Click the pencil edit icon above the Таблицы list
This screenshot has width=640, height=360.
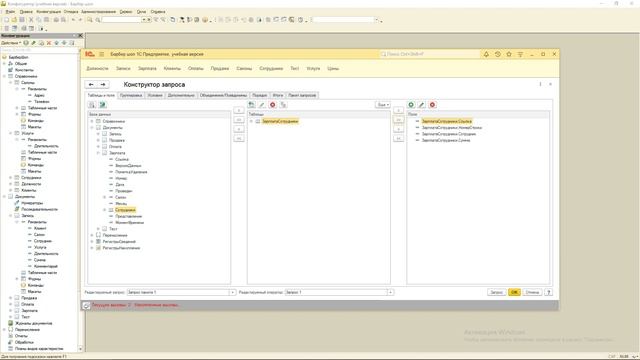click(x=262, y=105)
